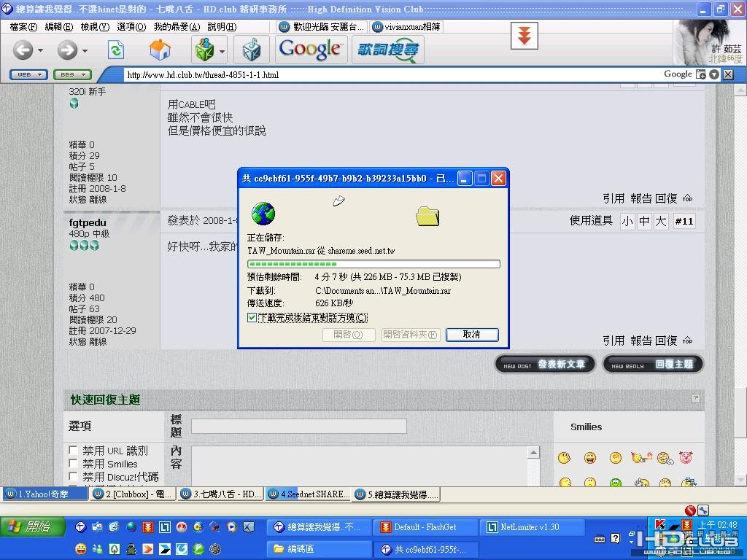
Task: Open the 歡迎光臨 安麗台 bookmark
Action: pos(322,27)
